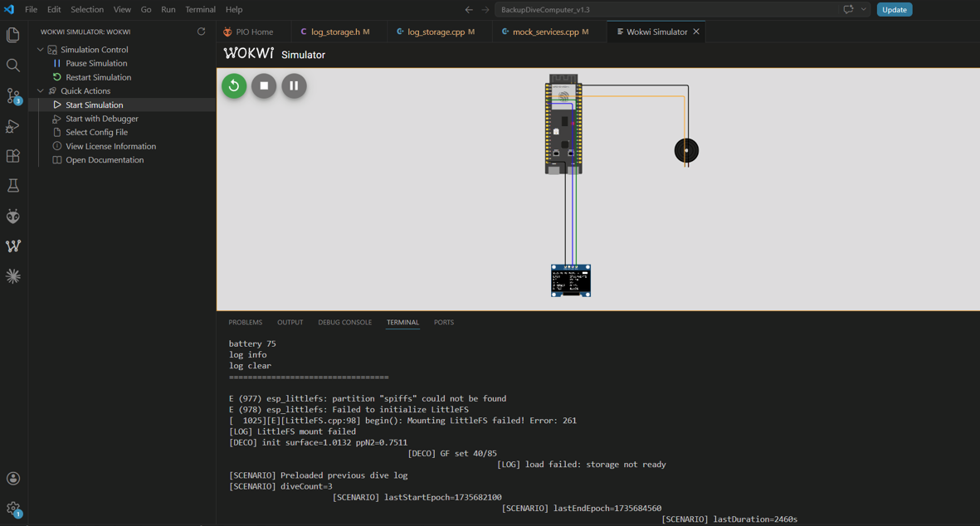
Task: Open the Run and Debug view
Action: click(13, 125)
